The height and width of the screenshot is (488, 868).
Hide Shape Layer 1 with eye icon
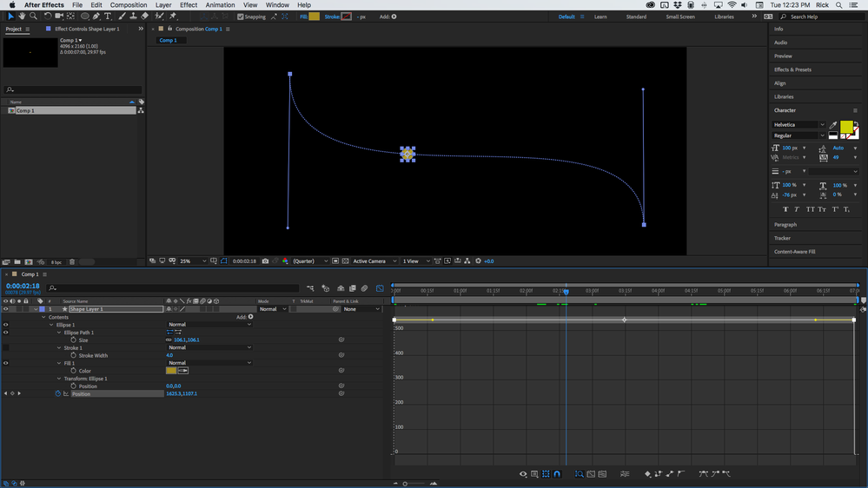pyautogui.click(x=6, y=309)
